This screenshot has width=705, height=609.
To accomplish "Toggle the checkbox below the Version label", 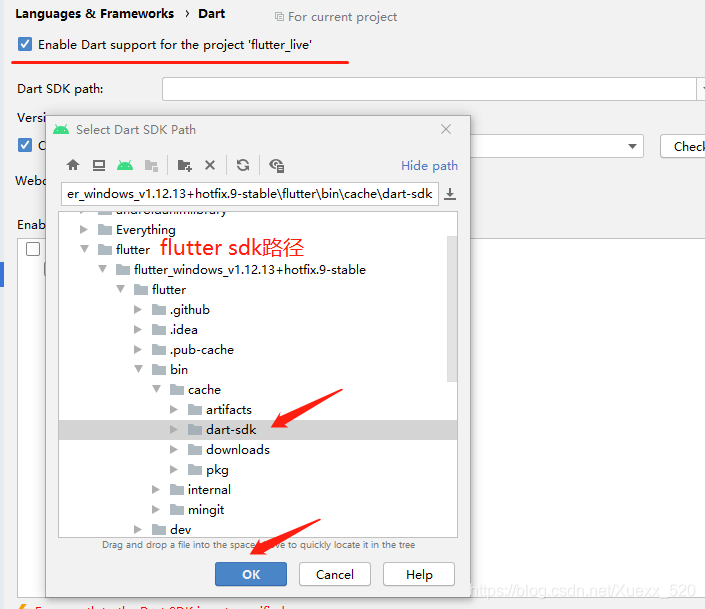I will (x=25, y=145).
